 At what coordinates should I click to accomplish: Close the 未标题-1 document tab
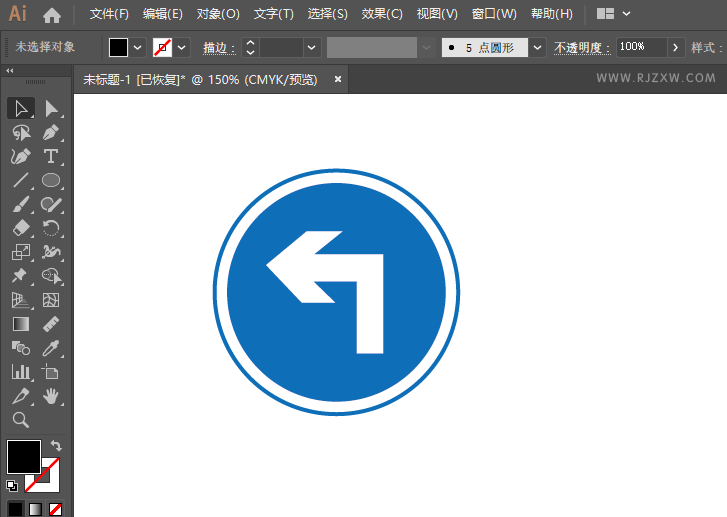click(338, 79)
